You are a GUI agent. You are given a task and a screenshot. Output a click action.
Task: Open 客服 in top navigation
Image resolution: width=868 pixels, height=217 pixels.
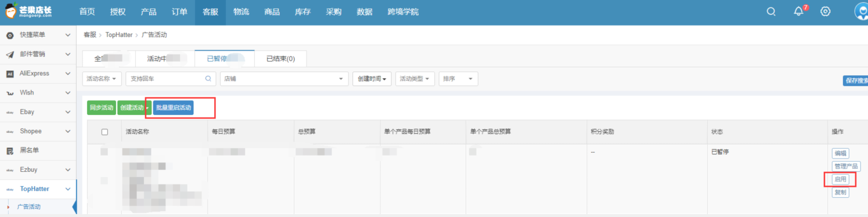point(210,12)
